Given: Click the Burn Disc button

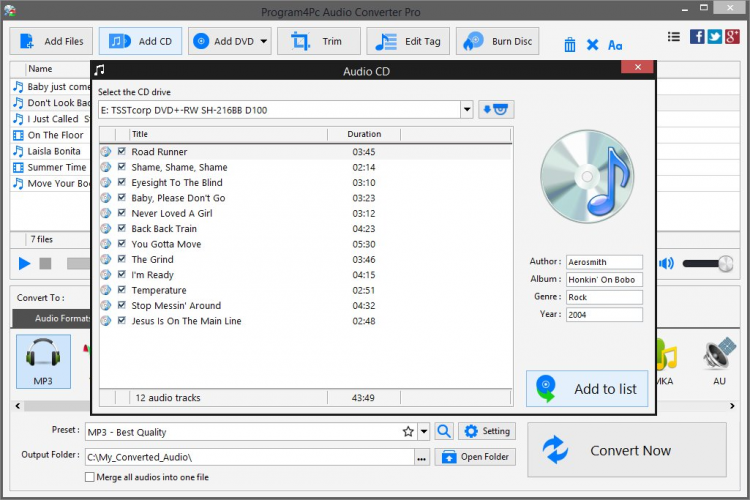Looking at the screenshot, I should pyautogui.click(x=497, y=41).
